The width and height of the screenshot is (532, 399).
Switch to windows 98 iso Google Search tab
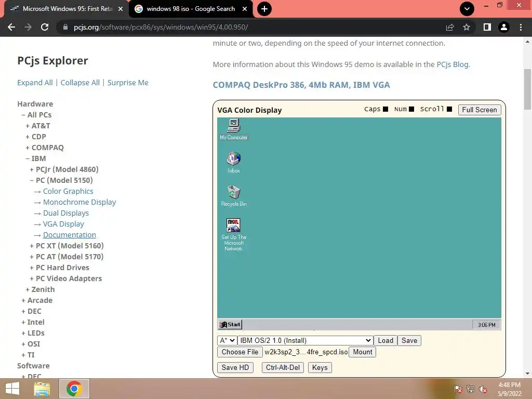[191, 9]
